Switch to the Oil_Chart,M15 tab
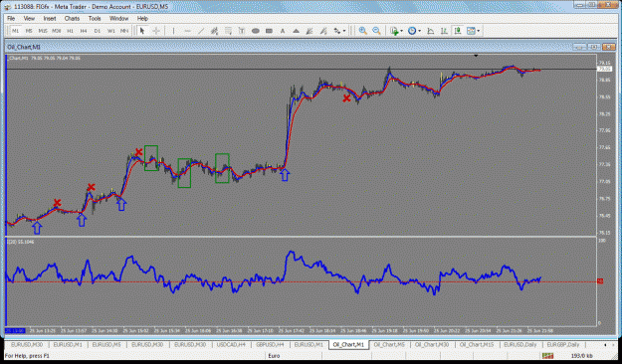 [477, 344]
